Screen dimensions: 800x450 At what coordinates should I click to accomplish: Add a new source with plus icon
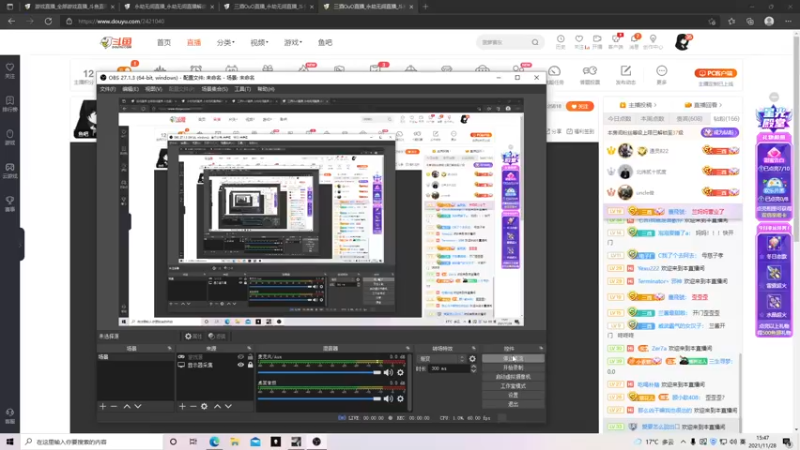(182, 407)
